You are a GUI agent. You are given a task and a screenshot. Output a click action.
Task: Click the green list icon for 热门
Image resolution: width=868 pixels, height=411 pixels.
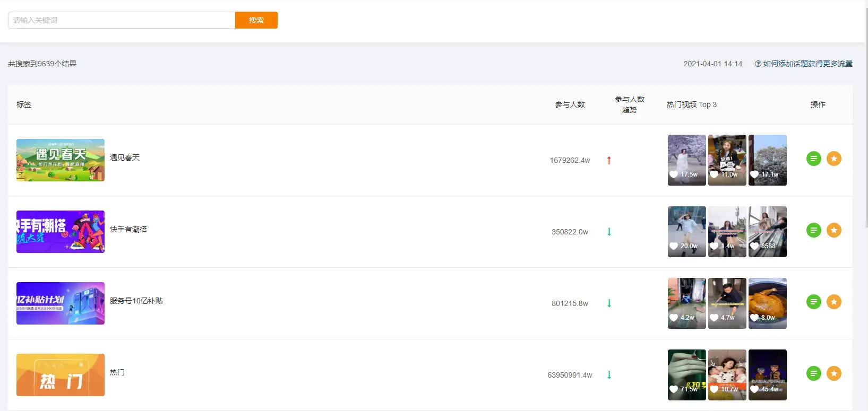pos(813,373)
